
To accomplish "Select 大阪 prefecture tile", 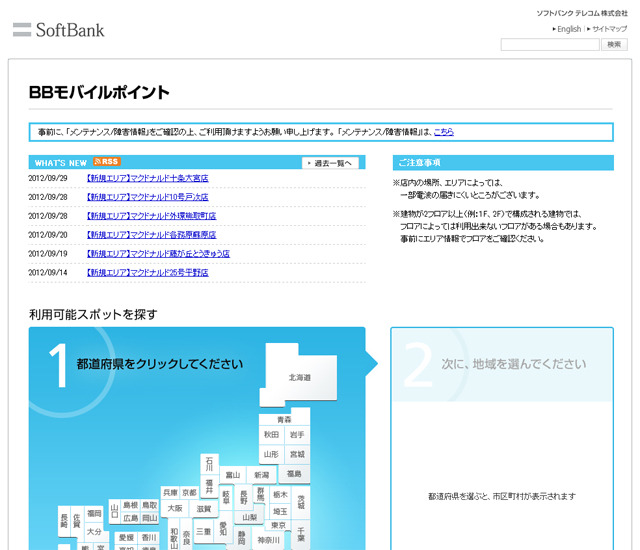I will click(x=175, y=508).
